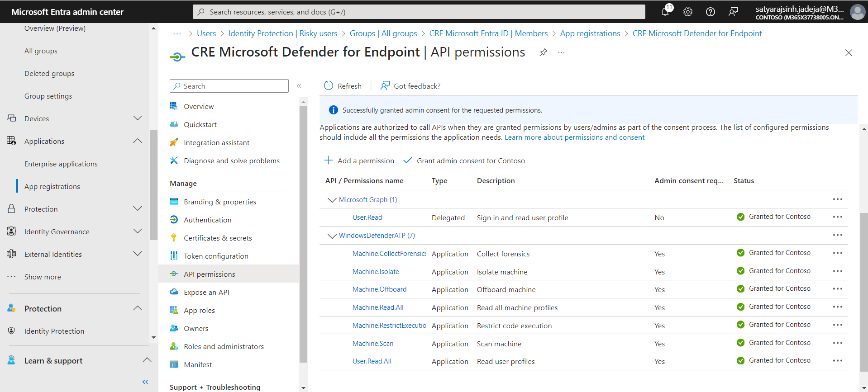The width and height of the screenshot is (868, 392).
Task: Open more options for Machine.CollectForensics row
Action: 838,253
